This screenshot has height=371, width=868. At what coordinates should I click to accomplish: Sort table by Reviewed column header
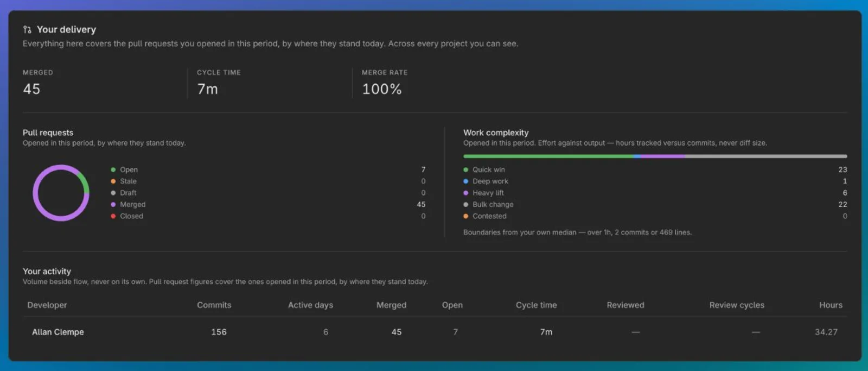626,305
